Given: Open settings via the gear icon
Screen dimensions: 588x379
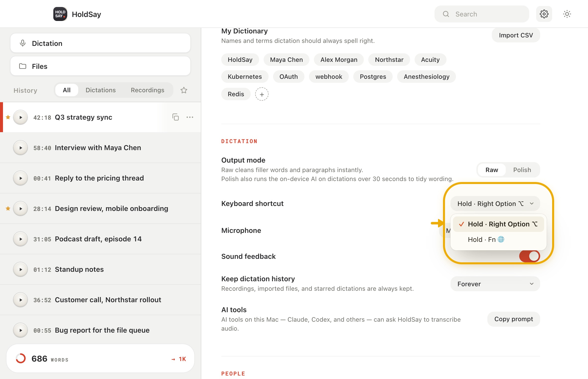Looking at the screenshot, I should pyautogui.click(x=544, y=14).
